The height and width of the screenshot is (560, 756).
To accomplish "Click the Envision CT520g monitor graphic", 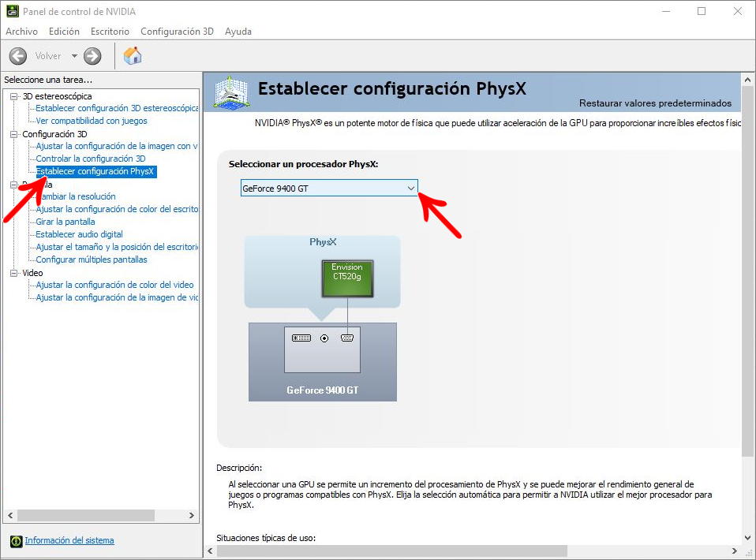I will pos(347,278).
